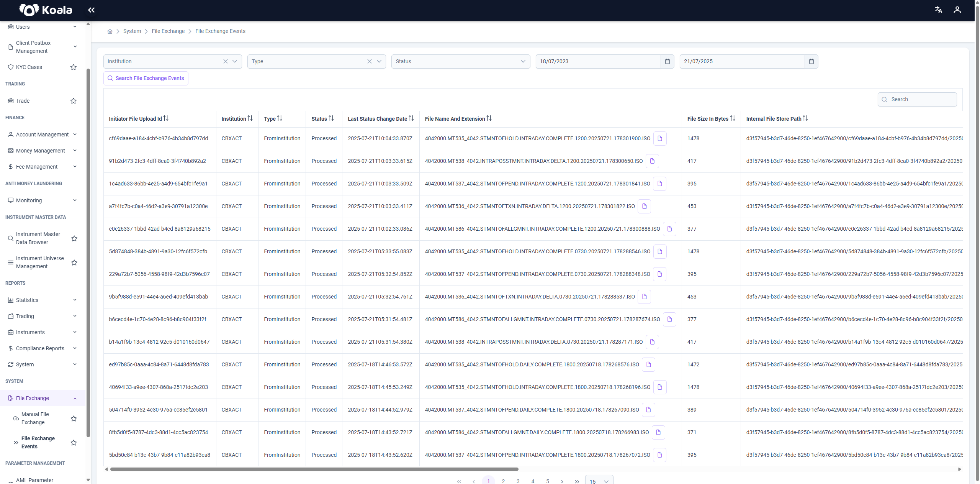The width and height of the screenshot is (980, 484).
Task: Toggle favorite star for Trade
Action: click(74, 101)
